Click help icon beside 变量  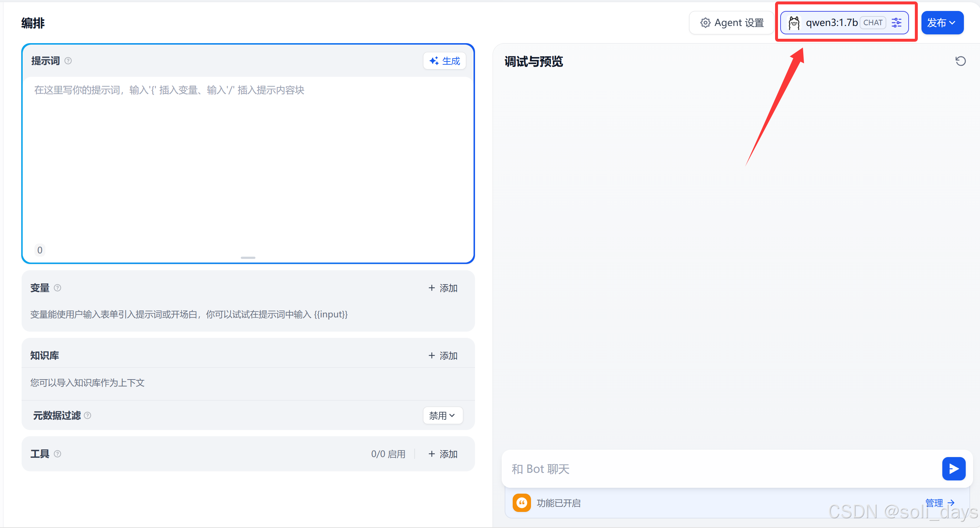pos(57,288)
